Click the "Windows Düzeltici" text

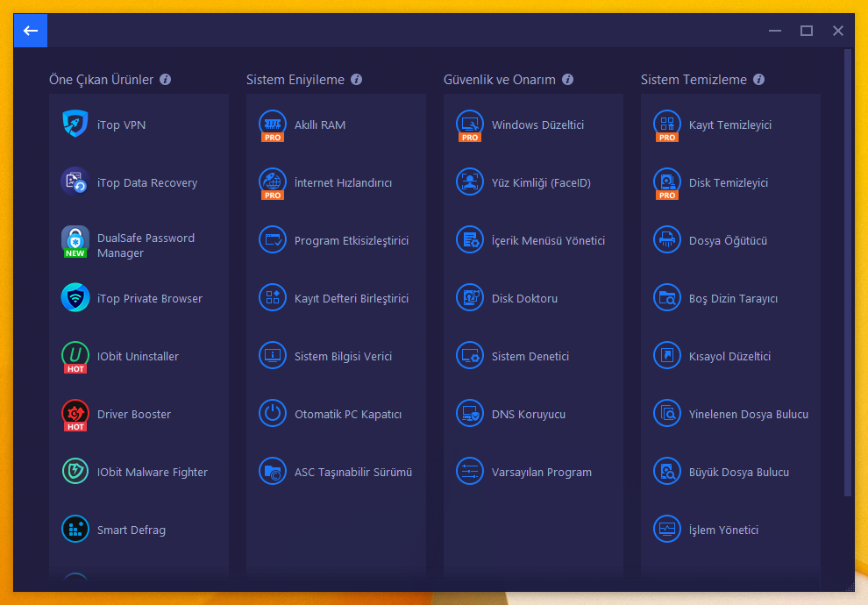coord(537,125)
